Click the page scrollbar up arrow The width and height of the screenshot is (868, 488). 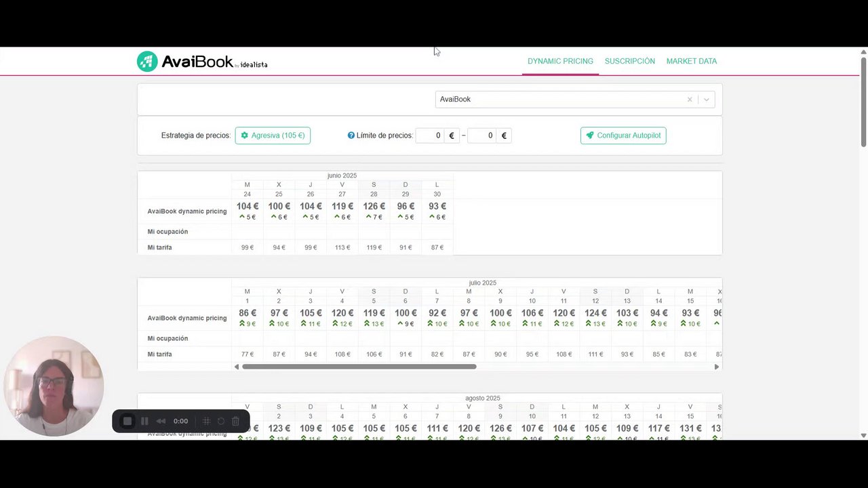coord(863,52)
